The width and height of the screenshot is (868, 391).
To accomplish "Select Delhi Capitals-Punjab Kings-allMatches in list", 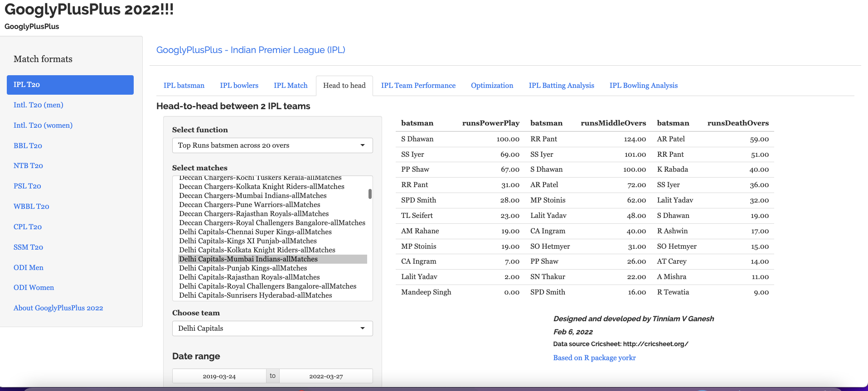I will pyautogui.click(x=243, y=268).
